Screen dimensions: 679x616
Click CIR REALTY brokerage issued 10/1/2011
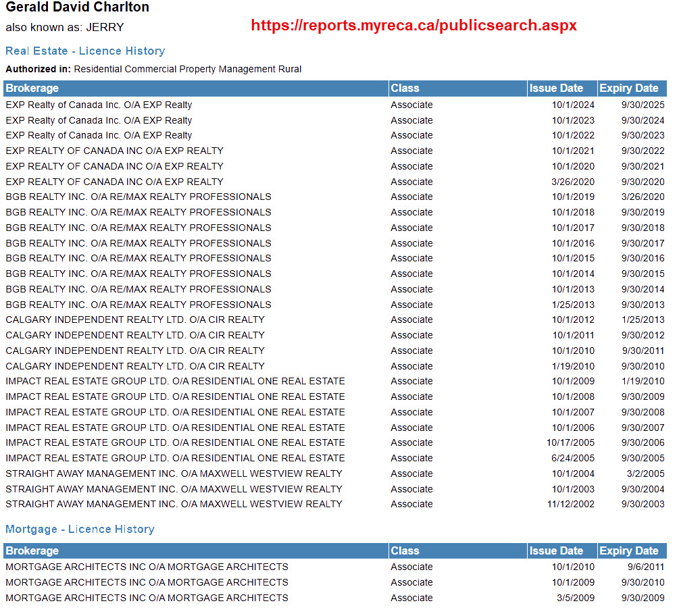pos(135,336)
